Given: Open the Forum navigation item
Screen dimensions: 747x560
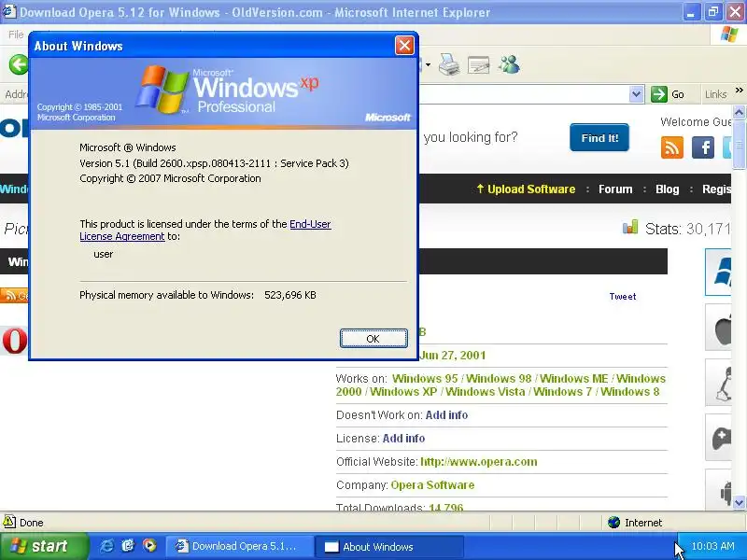Looking at the screenshot, I should tap(615, 189).
